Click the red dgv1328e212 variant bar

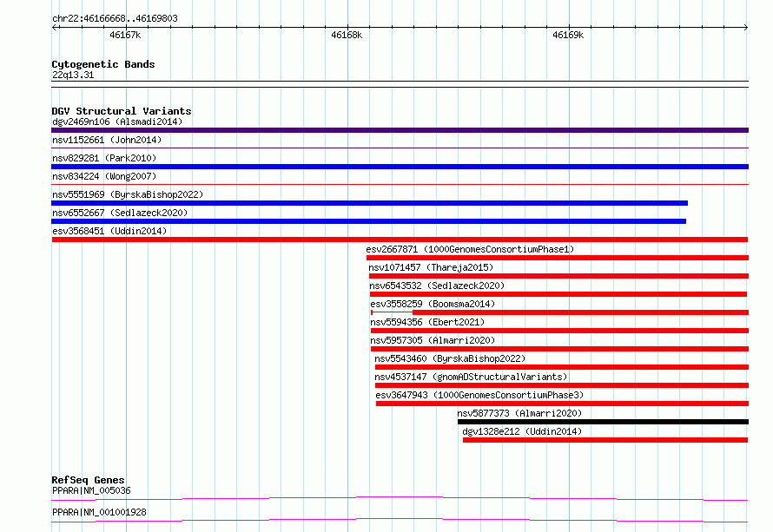pos(605,440)
